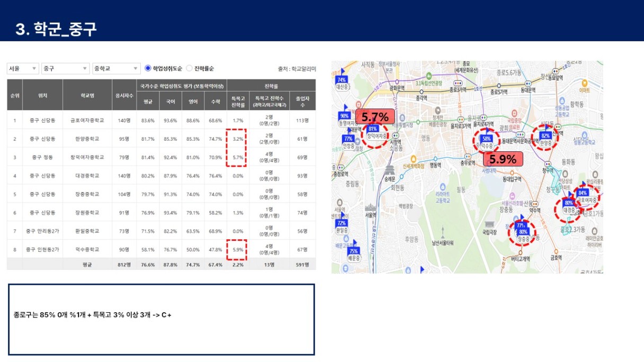Viewport: 644px width, 362px height.
Task: Click the 대경중 80% flag marker
Action: tap(569, 204)
